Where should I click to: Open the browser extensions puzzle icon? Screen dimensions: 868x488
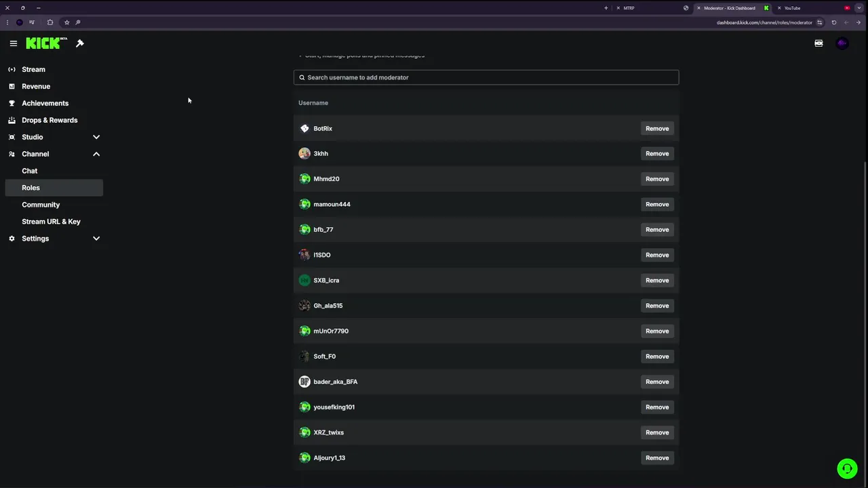(50, 22)
